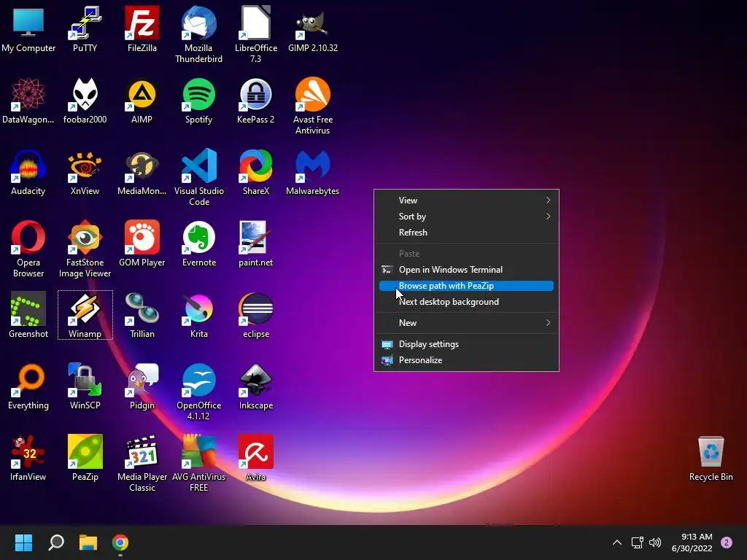The height and width of the screenshot is (560, 747).
Task: Open the Windows Start menu
Action: [x=23, y=542]
